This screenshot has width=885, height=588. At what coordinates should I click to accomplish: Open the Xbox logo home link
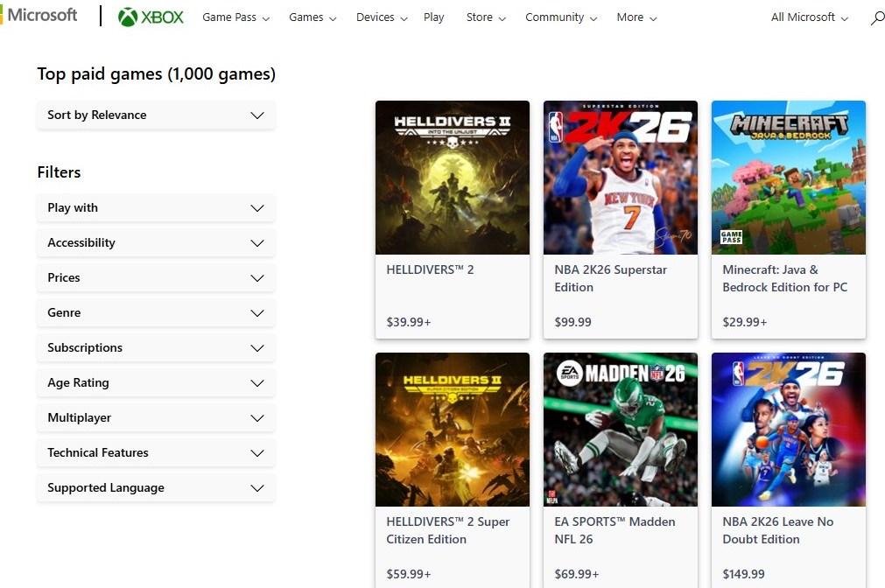(x=151, y=17)
